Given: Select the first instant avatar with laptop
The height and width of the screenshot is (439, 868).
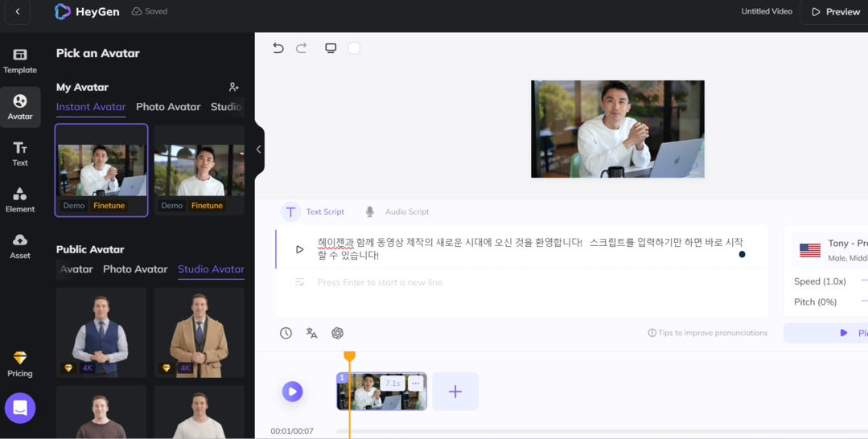Looking at the screenshot, I should (x=101, y=170).
